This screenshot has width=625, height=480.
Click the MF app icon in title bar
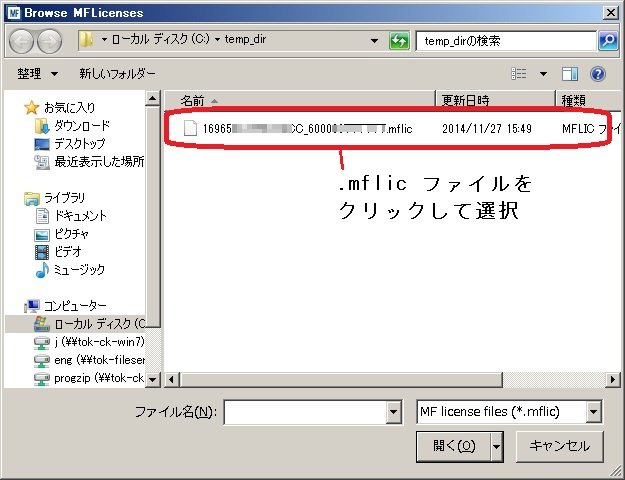click(14, 13)
